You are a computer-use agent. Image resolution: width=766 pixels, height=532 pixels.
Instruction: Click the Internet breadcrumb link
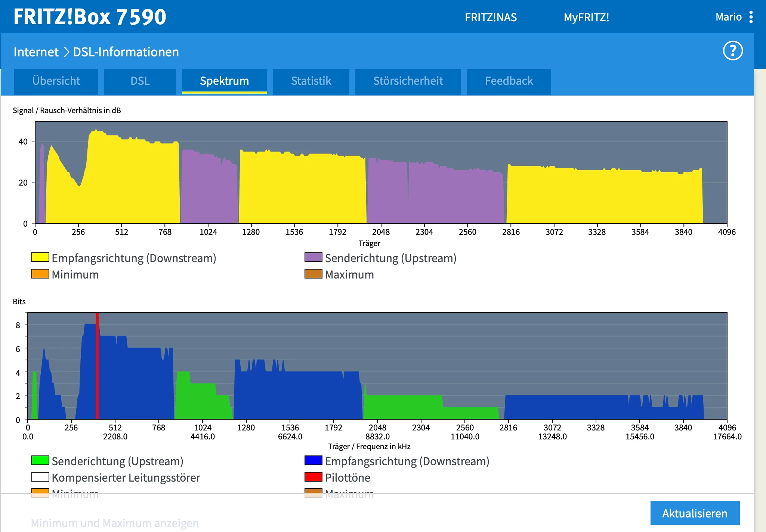(x=36, y=52)
